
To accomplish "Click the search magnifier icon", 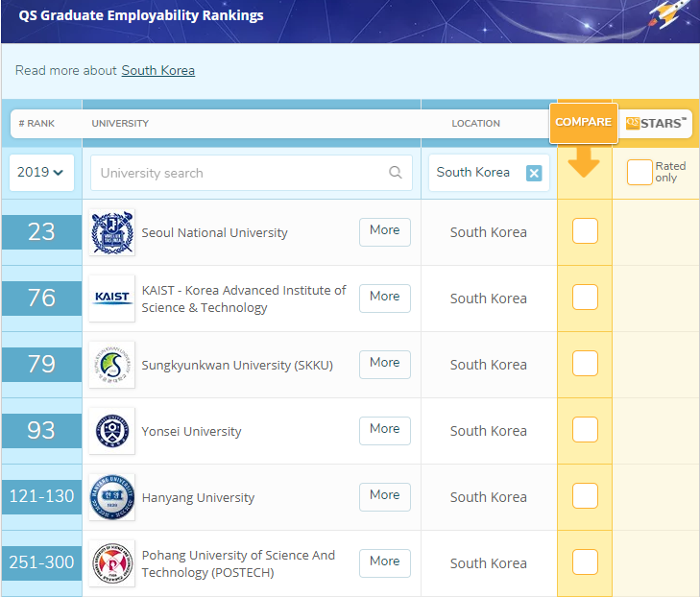I will (395, 173).
